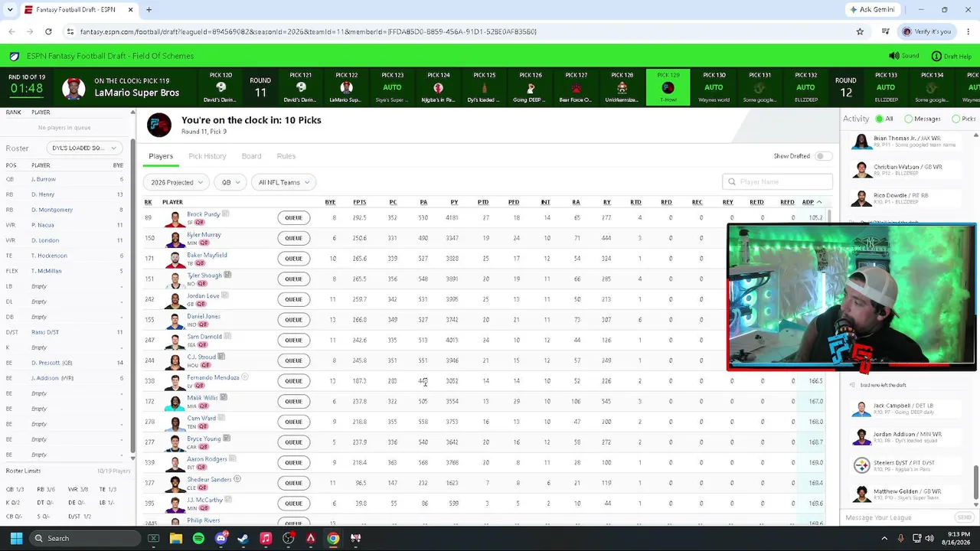Open the QB position filter dropdown
This screenshot has height=551, width=980.
click(230, 182)
